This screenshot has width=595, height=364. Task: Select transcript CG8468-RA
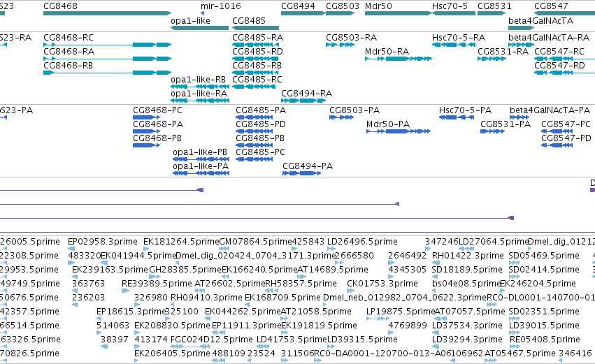[69, 52]
